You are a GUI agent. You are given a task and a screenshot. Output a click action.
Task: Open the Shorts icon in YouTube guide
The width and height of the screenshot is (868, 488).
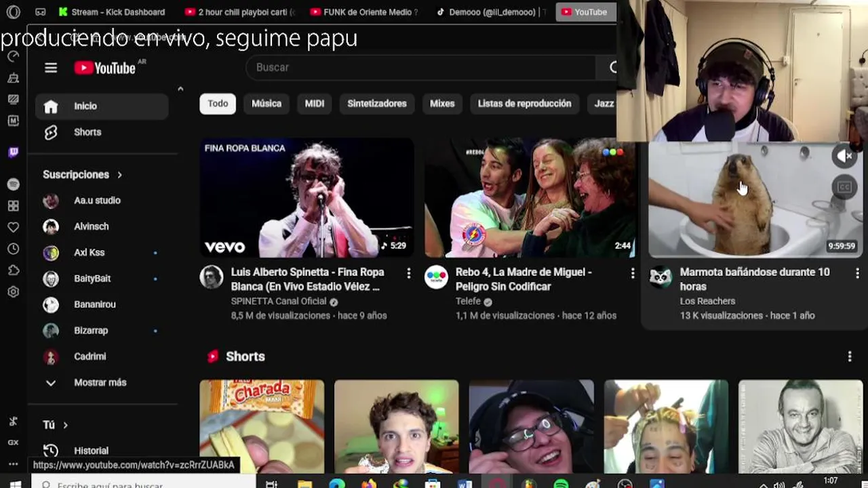pos(51,132)
